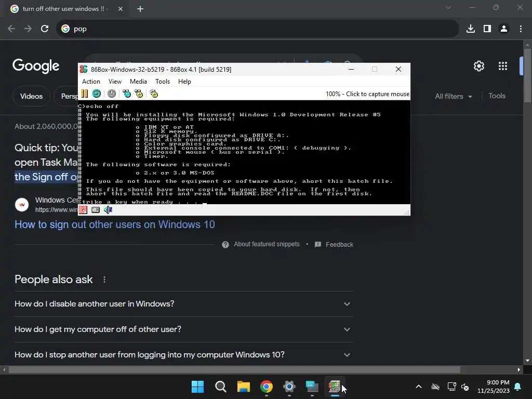Screen dimensions: 532x399
Task: Click the 86Box title bar text
Action: 161,70
